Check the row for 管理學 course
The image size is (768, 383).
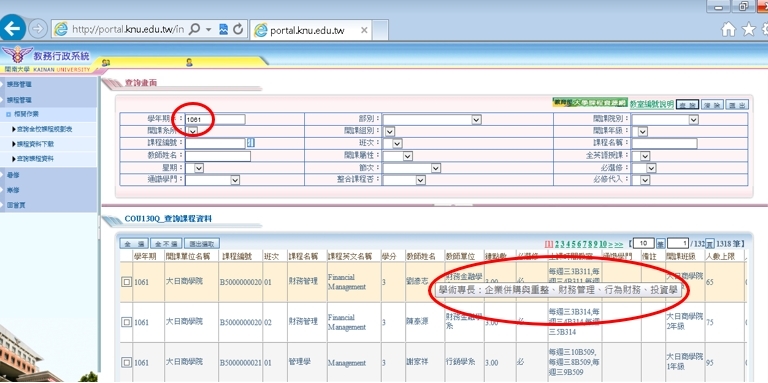(126, 363)
